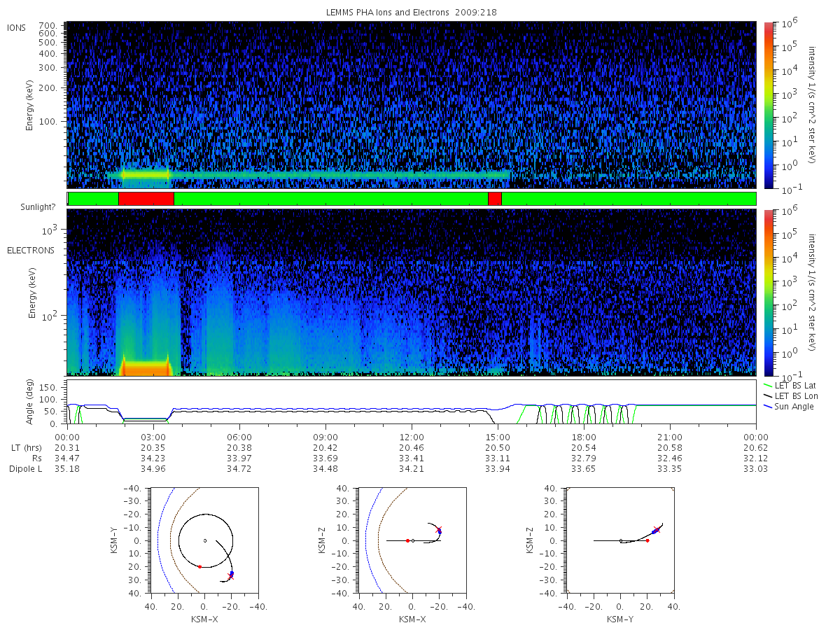Click the first red Sunlight bar segment
840x630 pixels.
click(146, 199)
